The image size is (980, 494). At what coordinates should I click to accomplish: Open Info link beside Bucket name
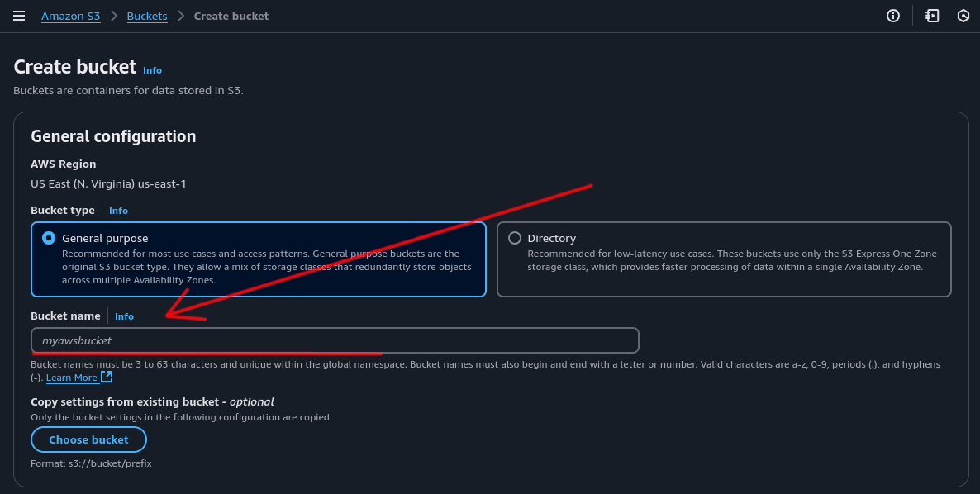[x=124, y=316]
